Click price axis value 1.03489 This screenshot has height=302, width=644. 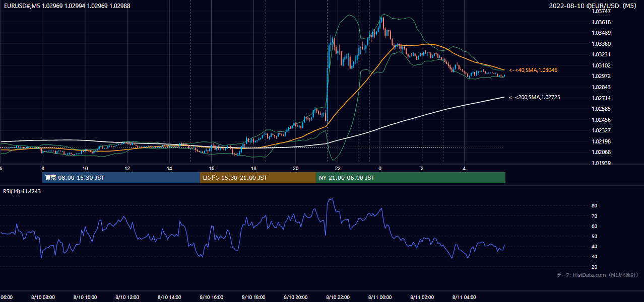point(602,33)
